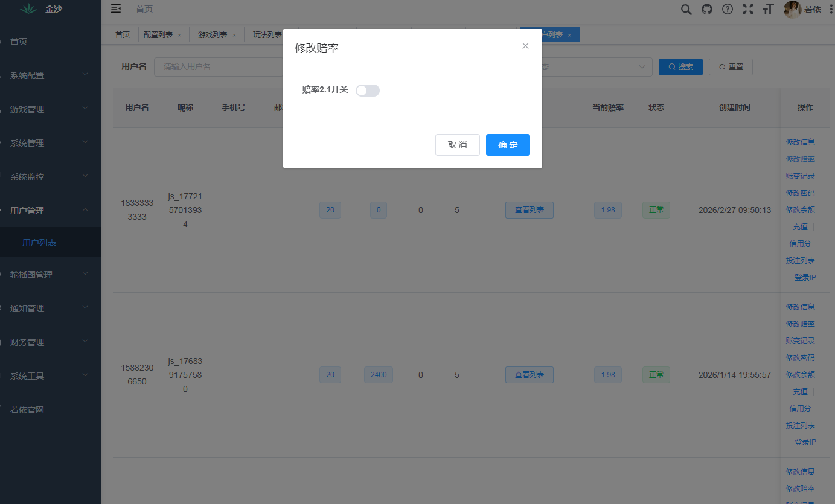This screenshot has width=835, height=504.
Task: Click the slider knob of the rate switch
Action: (363, 89)
